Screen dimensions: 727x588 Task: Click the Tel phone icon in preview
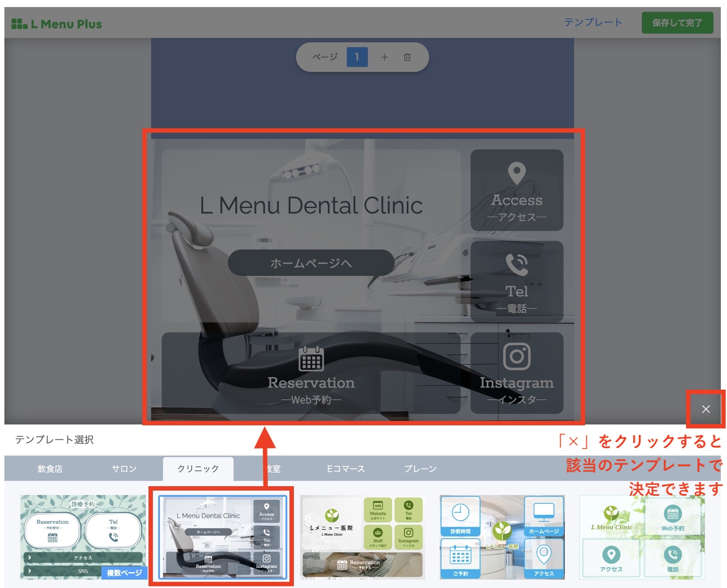point(517,265)
